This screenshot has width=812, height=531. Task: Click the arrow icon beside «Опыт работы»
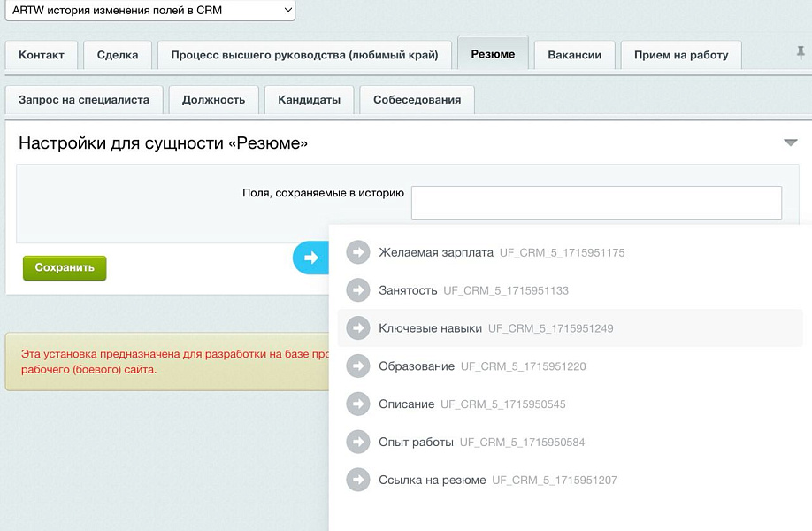(x=357, y=442)
